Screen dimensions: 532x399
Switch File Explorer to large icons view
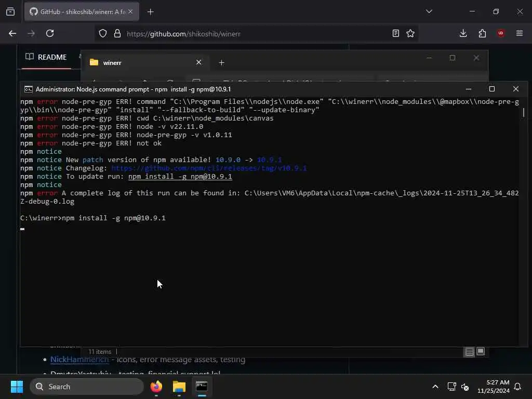pyautogui.click(x=481, y=352)
